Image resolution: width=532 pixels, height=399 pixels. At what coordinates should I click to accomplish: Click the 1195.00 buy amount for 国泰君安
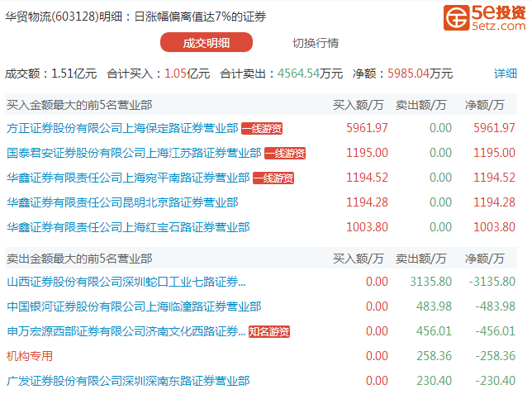(367, 153)
